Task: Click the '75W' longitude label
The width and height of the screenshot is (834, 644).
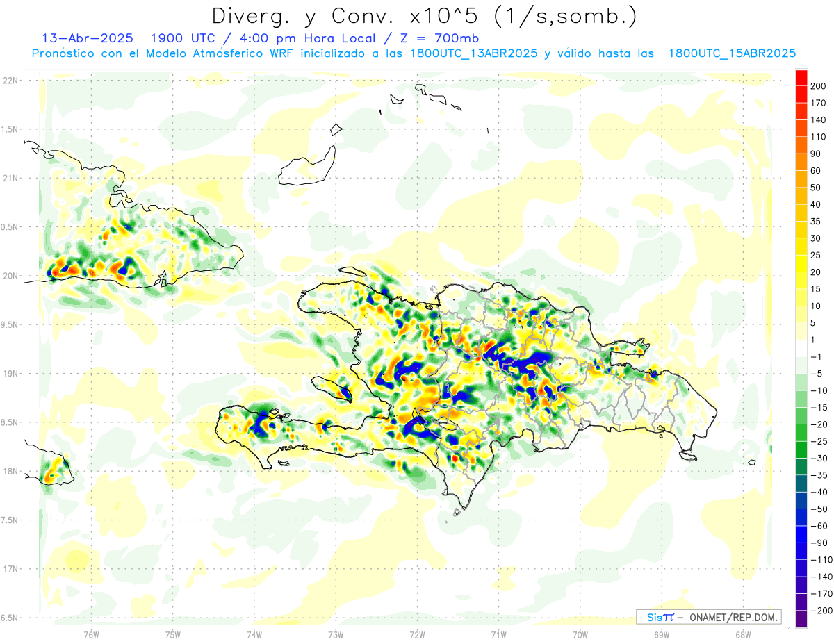Action: click(x=173, y=635)
